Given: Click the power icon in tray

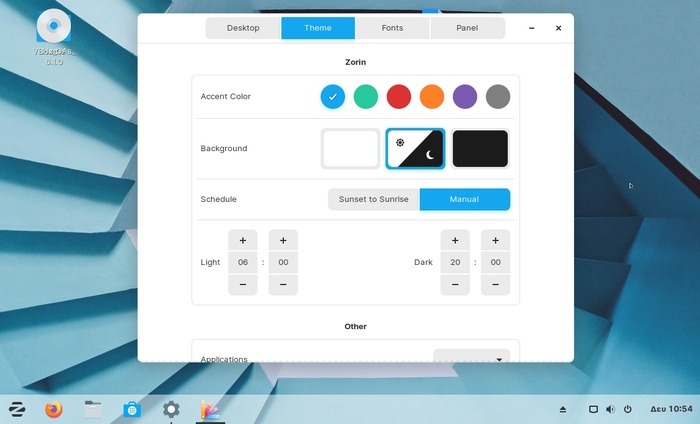Looking at the screenshot, I should tap(628, 409).
